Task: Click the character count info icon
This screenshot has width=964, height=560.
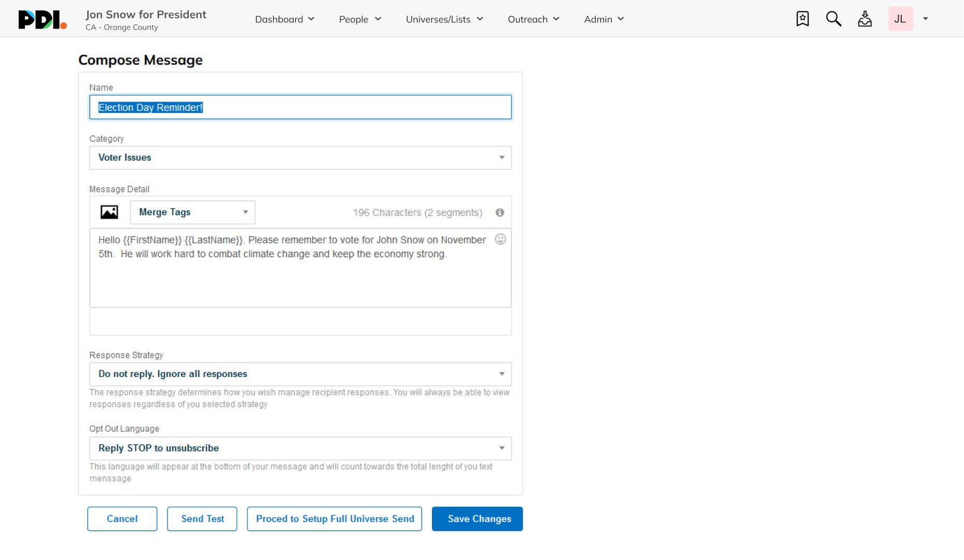Action: tap(500, 213)
